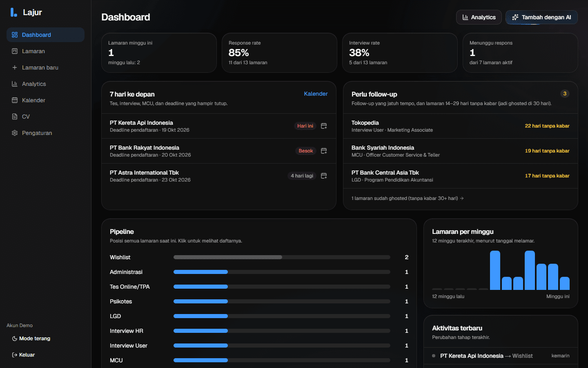Open the Analytics button in header
Image resolution: width=588 pixels, height=368 pixels.
pos(479,17)
